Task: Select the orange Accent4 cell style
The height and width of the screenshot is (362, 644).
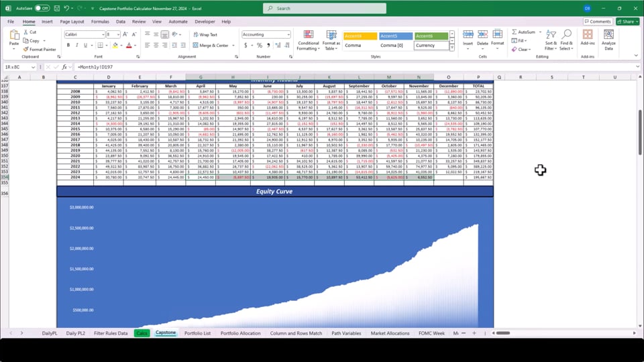Action: pyautogui.click(x=360, y=36)
